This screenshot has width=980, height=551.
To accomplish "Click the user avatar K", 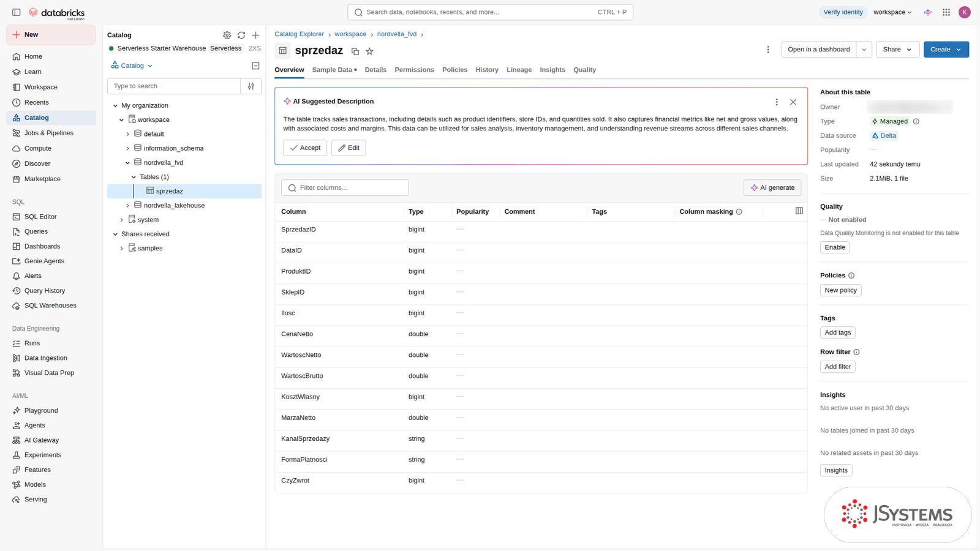I will point(965,12).
